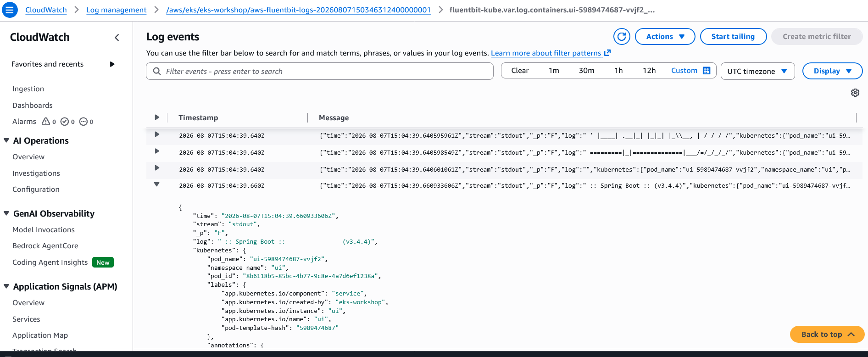The image size is (868, 357).
Task: Click the search magnifier in the filter bar
Action: (157, 71)
